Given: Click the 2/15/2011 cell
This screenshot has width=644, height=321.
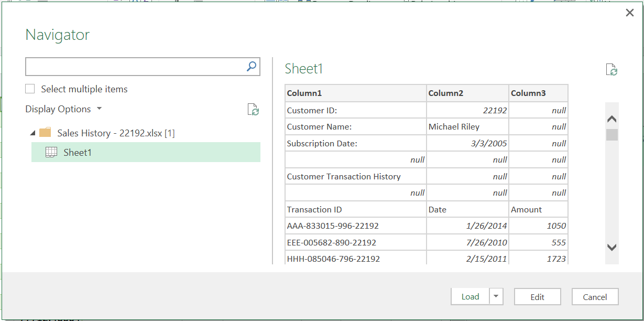Looking at the screenshot, I should pyautogui.click(x=467, y=258).
